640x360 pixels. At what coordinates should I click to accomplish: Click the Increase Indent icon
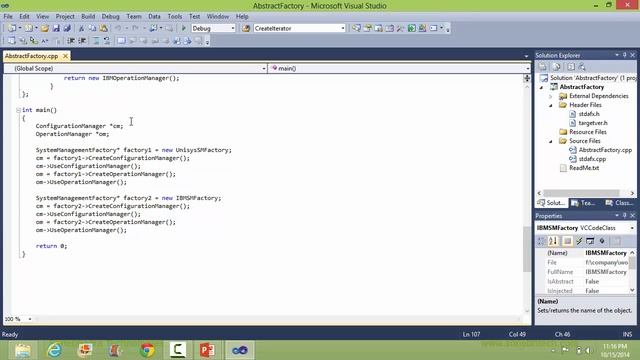[82, 40]
